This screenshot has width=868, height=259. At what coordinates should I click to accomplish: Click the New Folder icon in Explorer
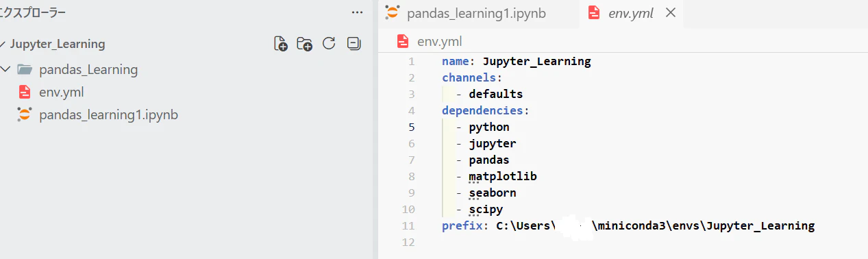point(305,44)
